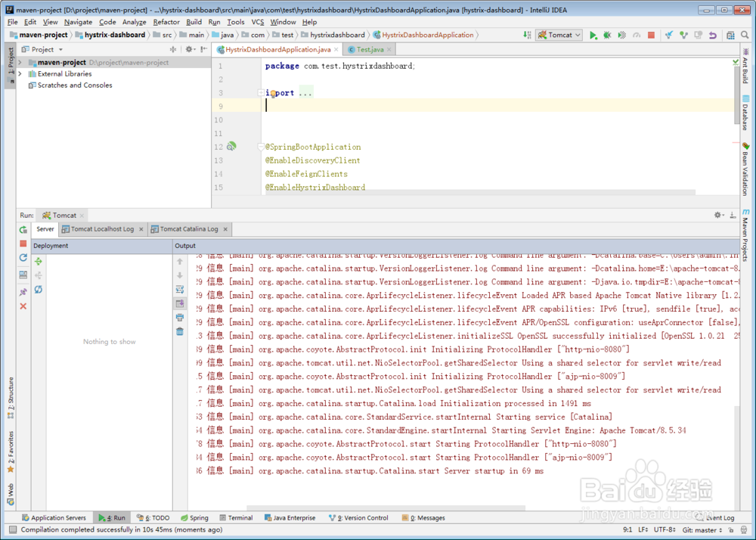Viewport: 756px width, 540px height.
Task: Expand the collapsed import block
Action: coord(260,92)
